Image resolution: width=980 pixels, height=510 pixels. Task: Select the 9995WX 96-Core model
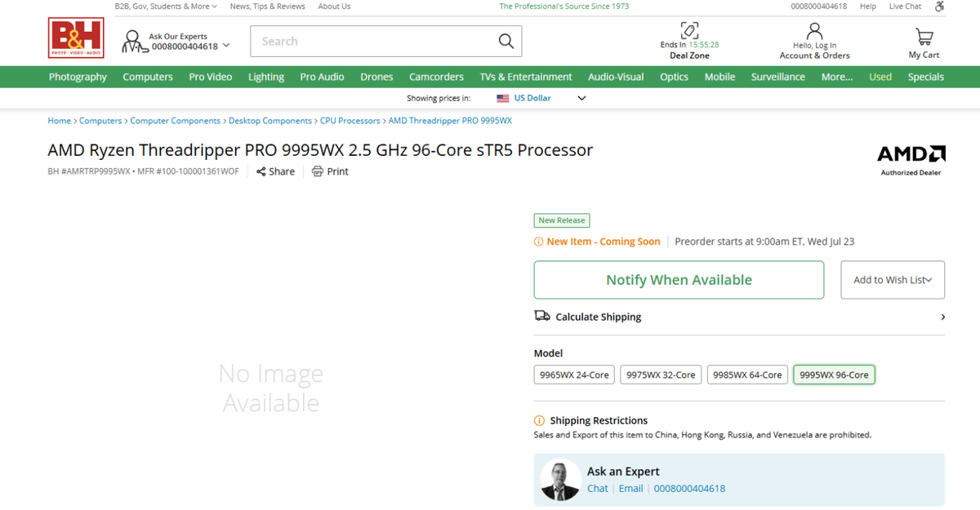pos(834,375)
